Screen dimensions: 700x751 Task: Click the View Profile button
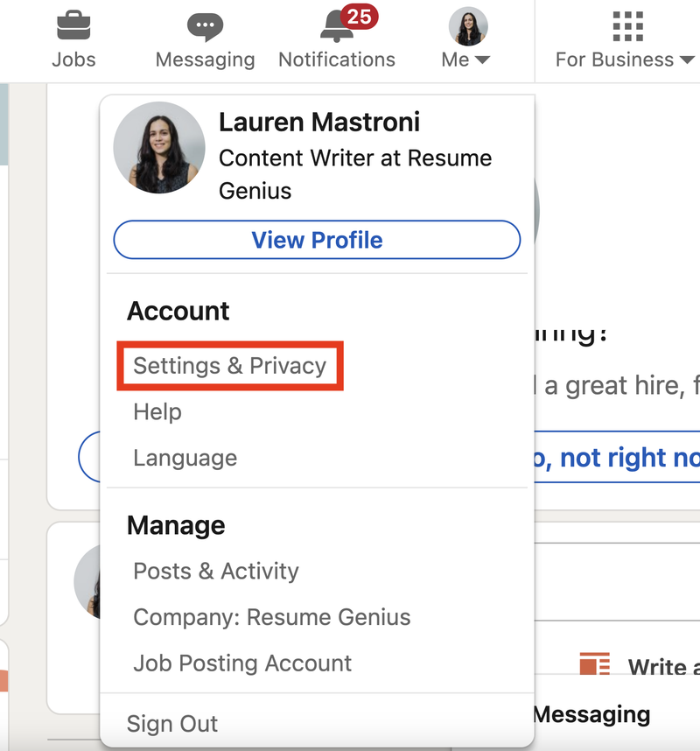(x=317, y=240)
